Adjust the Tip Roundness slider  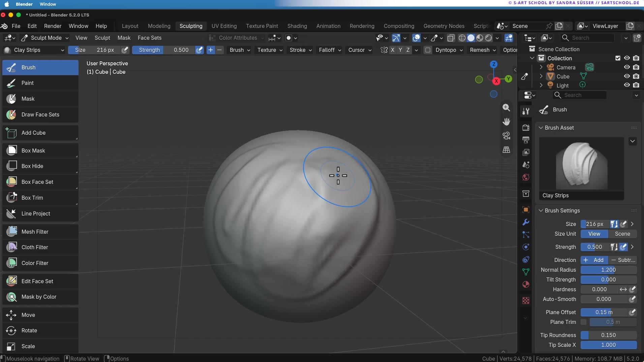[x=609, y=335]
